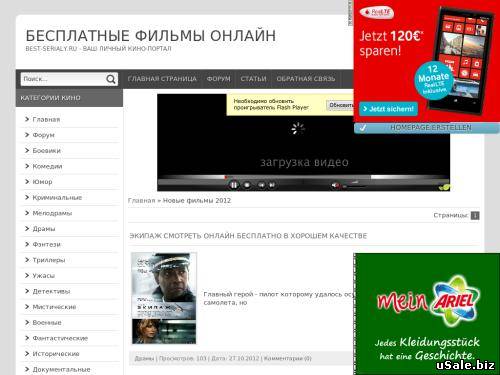Image resolution: width=500 pixels, height=375 pixels.
Task: Pause the video player
Action: click(234, 185)
